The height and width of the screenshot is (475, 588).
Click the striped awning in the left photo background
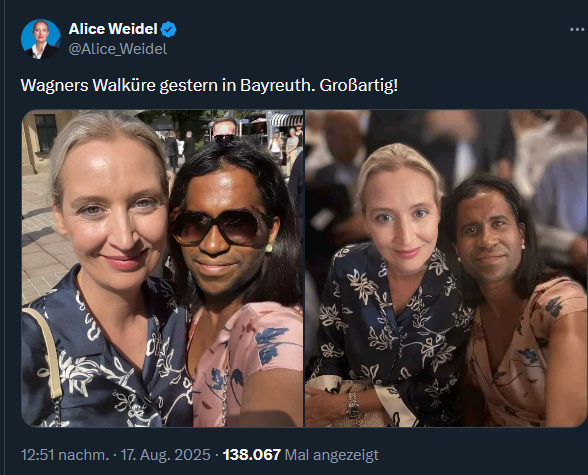point(285,120)
